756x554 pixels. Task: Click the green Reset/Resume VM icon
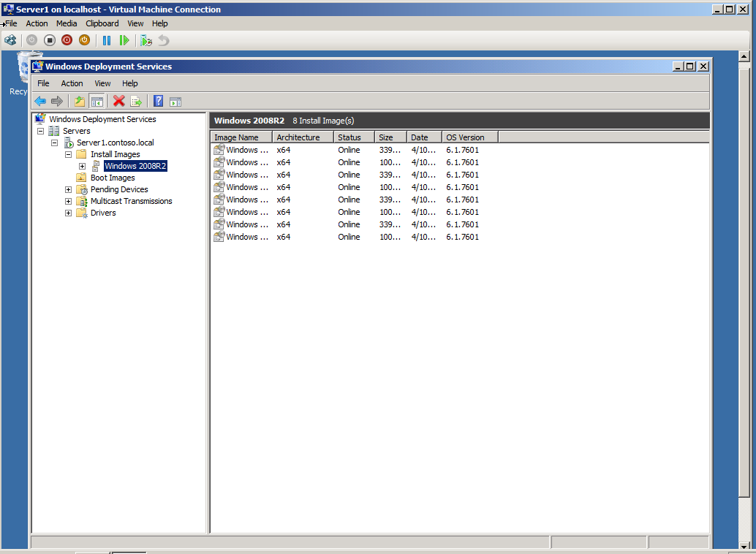click(x=124, y=40)
